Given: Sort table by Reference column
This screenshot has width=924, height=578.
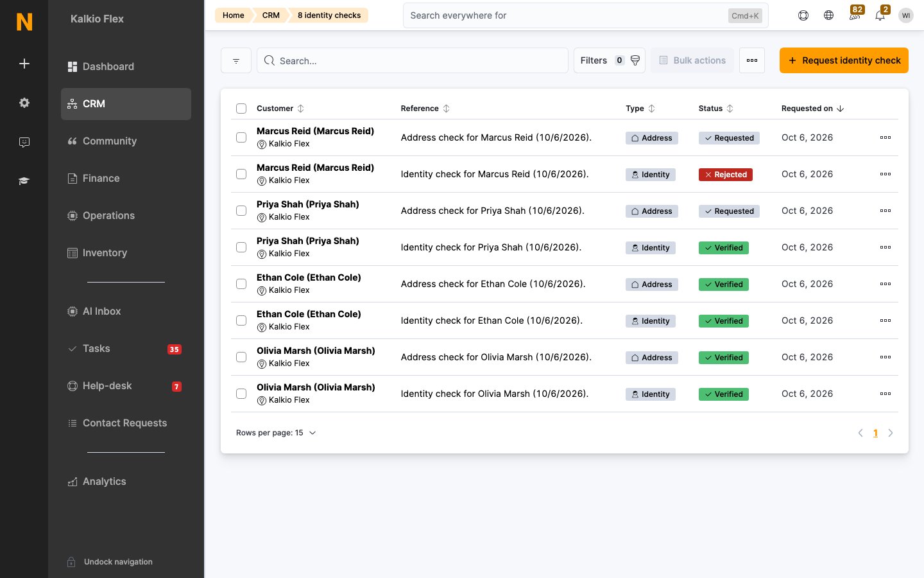Looking at the screenshot, I should click(x=425, y=109).
